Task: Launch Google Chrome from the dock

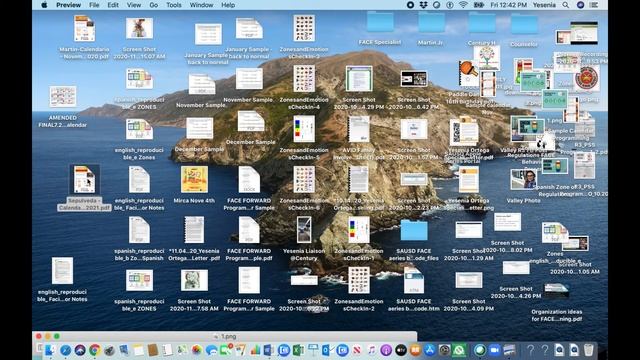Action: [x=95, y=350]
